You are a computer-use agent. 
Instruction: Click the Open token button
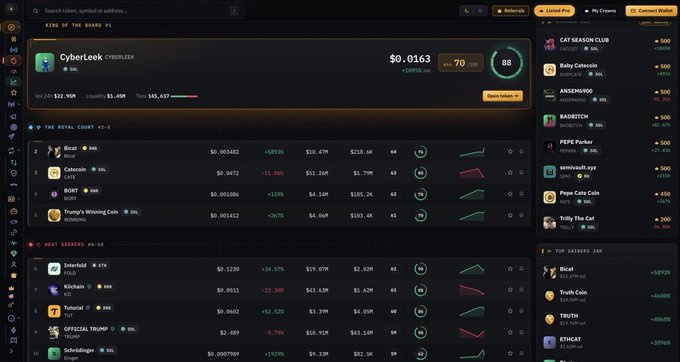click(x=503, y=96)
